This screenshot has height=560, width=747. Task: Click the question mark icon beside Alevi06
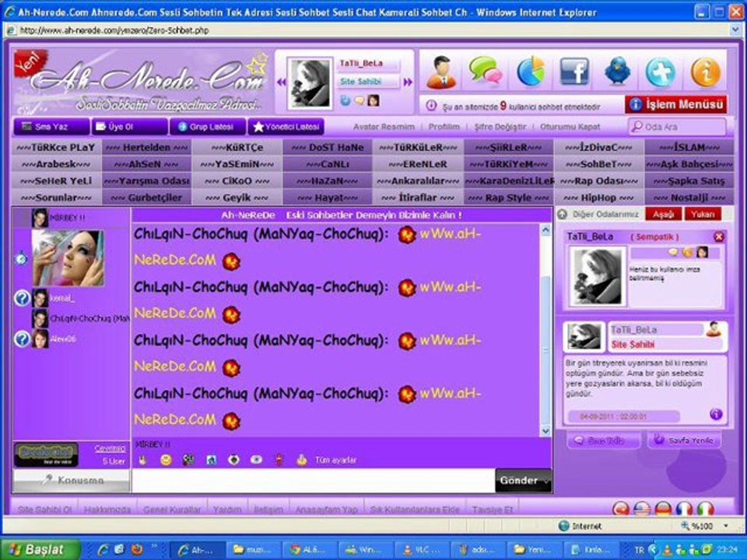[x=22, y=339]
